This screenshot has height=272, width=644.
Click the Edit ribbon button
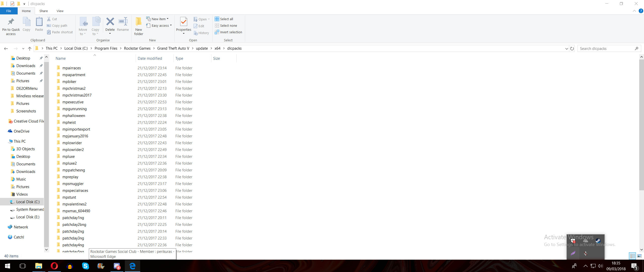pos(199,26)
